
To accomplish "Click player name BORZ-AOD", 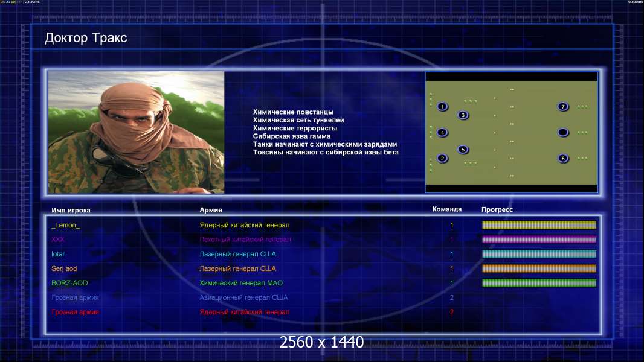I will 69,283.
